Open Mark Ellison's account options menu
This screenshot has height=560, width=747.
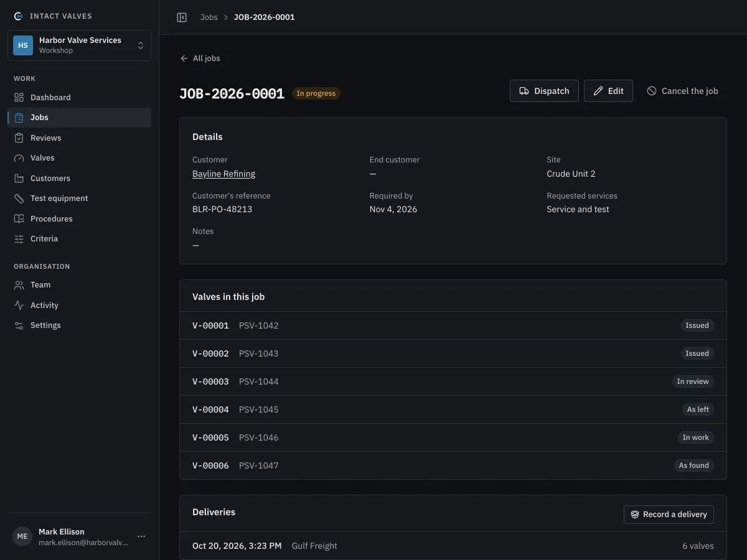tap(141, 536)
